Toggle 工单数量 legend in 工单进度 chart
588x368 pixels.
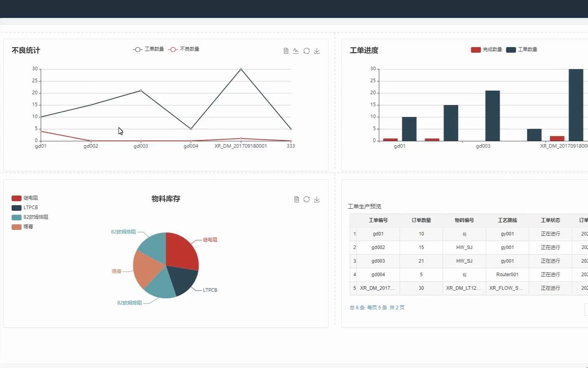[521, 49]
